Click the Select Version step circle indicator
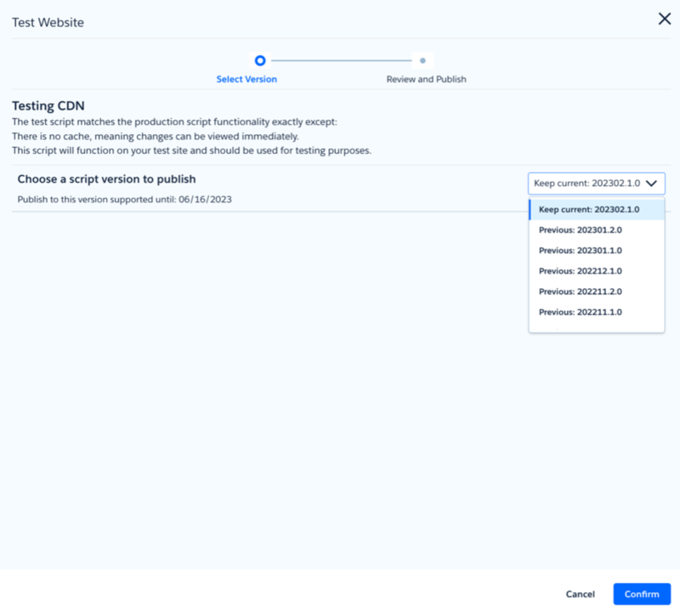 click(x=260, y=60)
